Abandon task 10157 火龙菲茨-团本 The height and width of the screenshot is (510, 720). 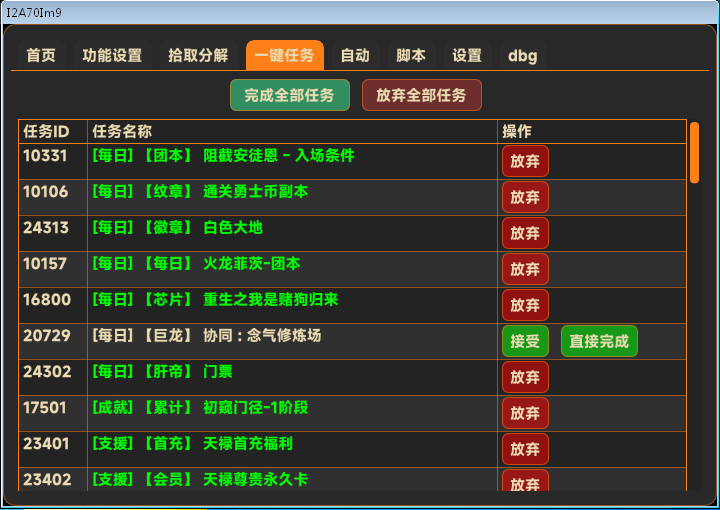click(525, 269)
